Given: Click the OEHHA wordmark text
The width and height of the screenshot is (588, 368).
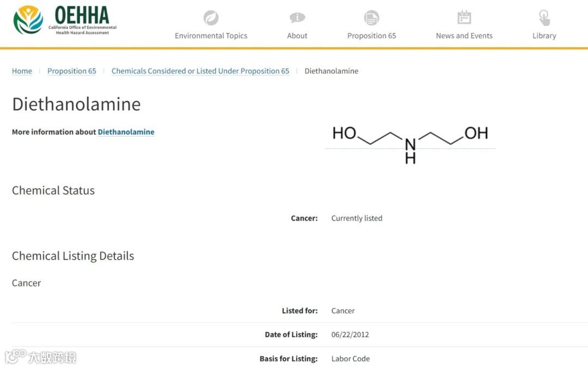Looking at the screenshot, I should (x=82, y=15).
